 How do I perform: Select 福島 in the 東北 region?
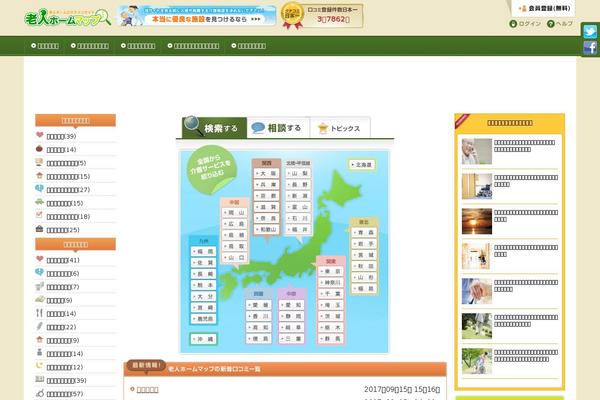(x=364, y=288)
